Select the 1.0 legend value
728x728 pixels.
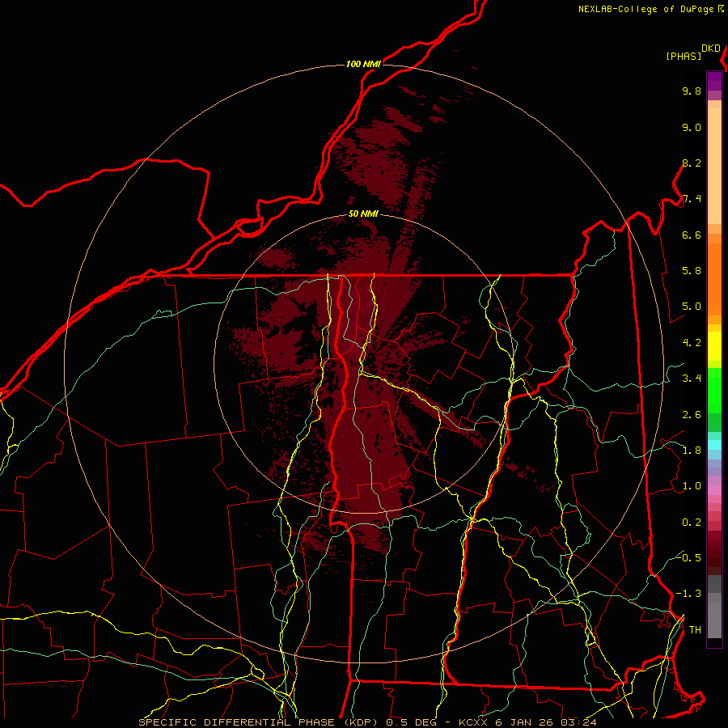[692, 486]
